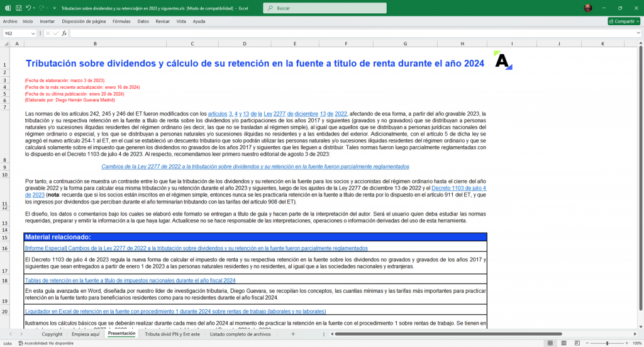Viewport: 644px width, 347px height.
Task: Click the Excel app icon in title bar
Action: coord(8,8)
